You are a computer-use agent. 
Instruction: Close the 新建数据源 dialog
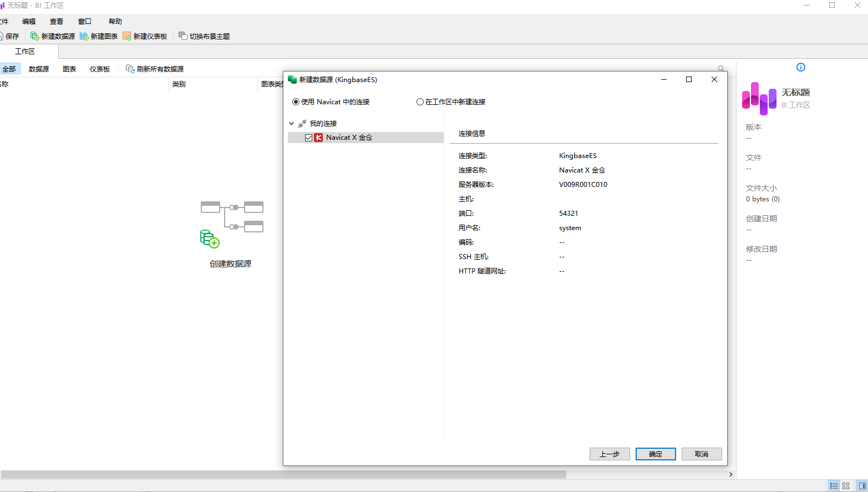pyautogui.click(x=714, y=80)
